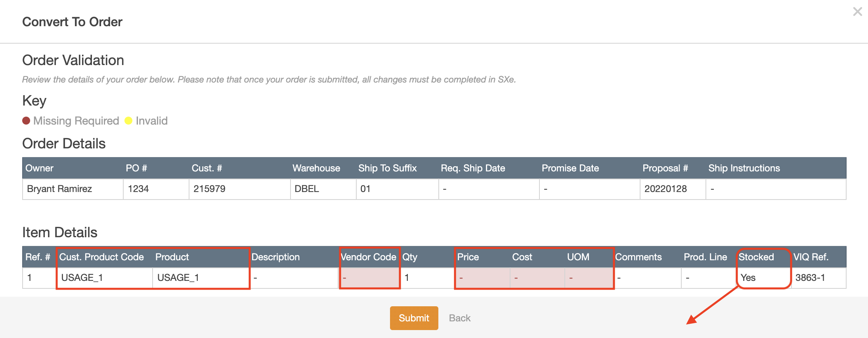Click the Back link
The width and height of the screenshot is (868, 338).
[x=459, y=318]
